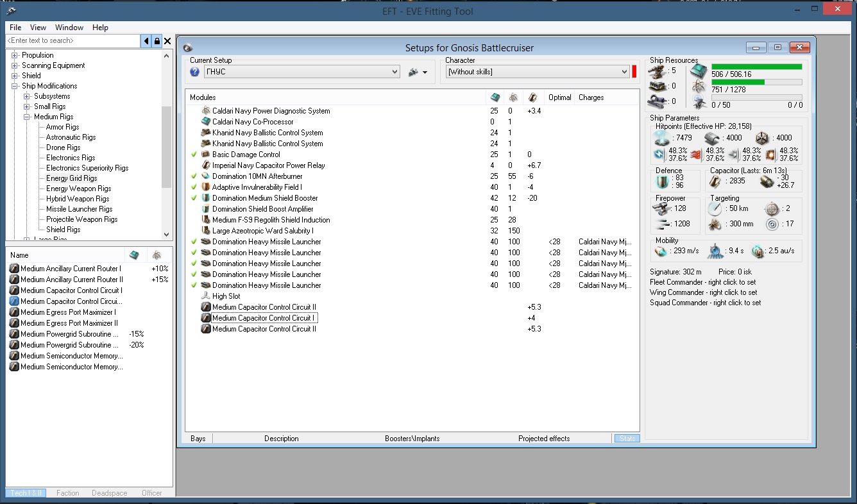Click the warp speed icon showing 2.5 au/s
The width and height of the screenshot is (857, 504).
tap(758, 251)
